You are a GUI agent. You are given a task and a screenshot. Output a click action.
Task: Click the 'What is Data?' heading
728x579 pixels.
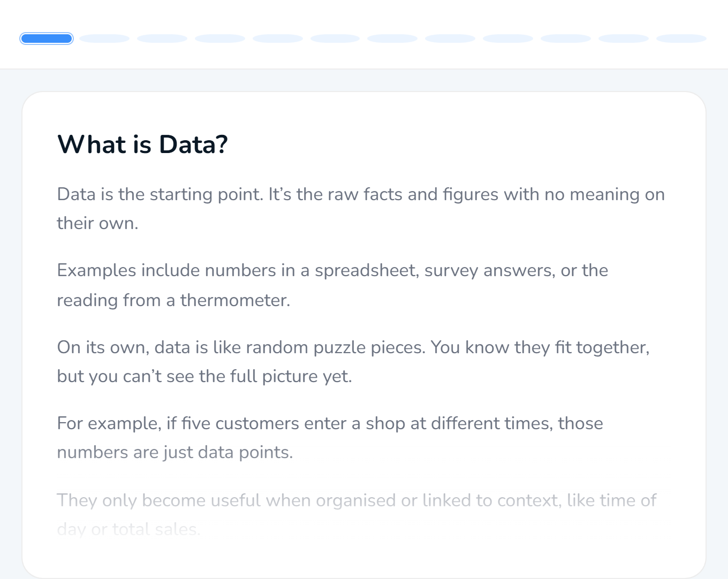(142, 144)
